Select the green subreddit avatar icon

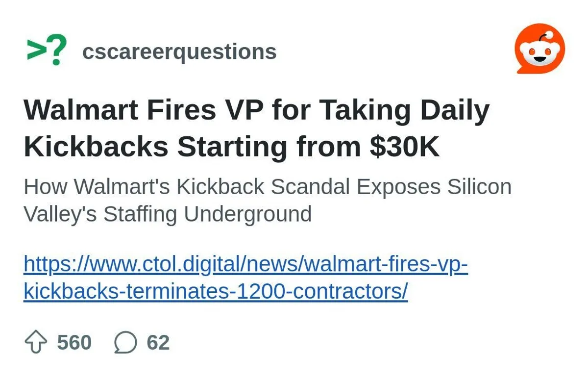click(x=47, y=49)
